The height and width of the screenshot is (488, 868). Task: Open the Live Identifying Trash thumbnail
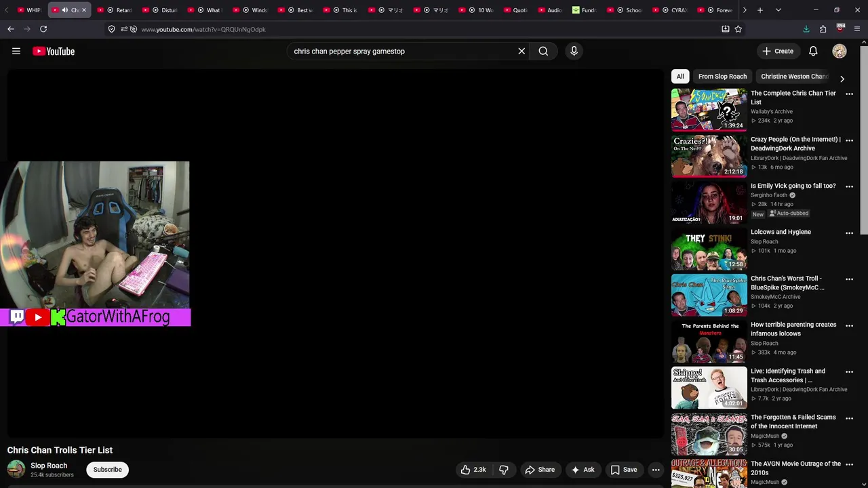point(709,387)
